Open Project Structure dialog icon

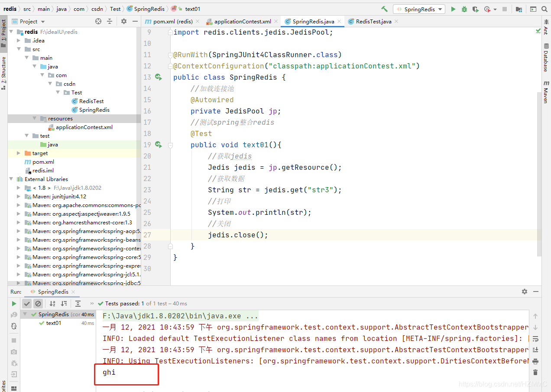519,9
